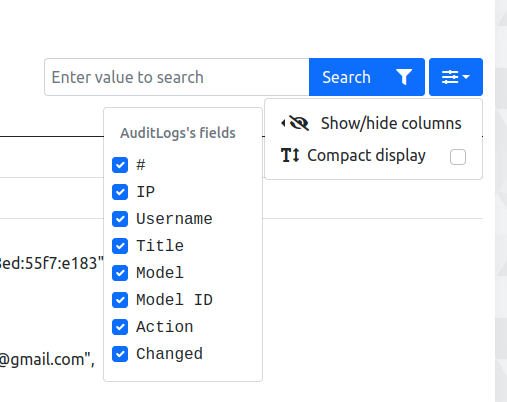
Task: Click the Model ID field label
Action: [174, 300]
